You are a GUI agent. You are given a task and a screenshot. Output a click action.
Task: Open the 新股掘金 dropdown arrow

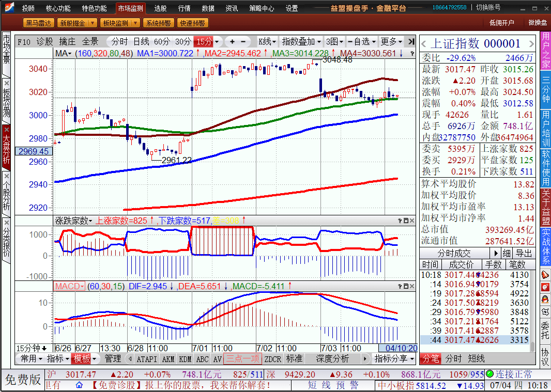click(x=93, y=23)
